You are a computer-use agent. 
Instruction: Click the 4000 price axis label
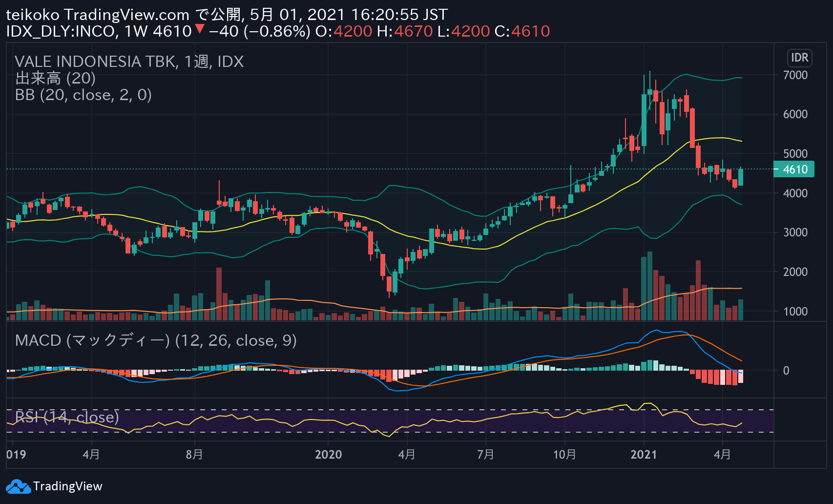(x=795, y=193)
